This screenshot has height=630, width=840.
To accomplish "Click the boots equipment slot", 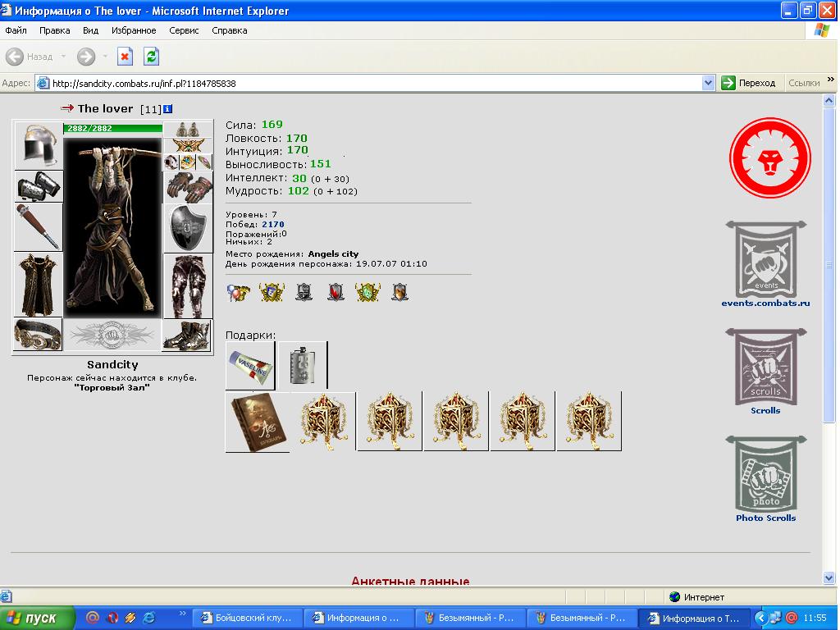I will coord(188,336).
